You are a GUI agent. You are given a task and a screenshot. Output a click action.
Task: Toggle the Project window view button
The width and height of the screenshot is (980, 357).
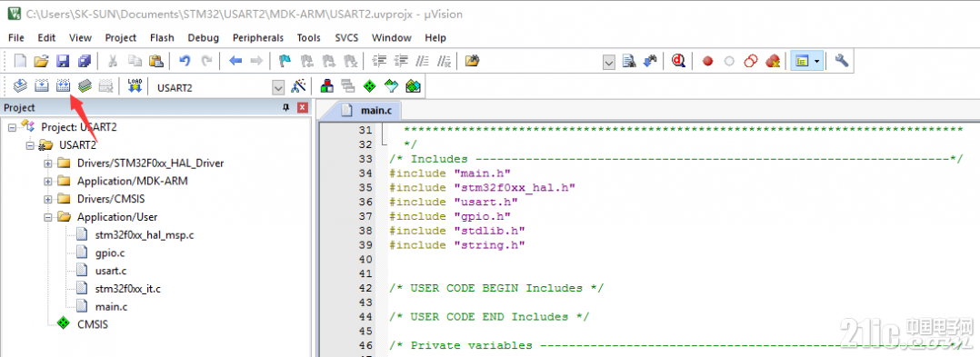point(802,61)
